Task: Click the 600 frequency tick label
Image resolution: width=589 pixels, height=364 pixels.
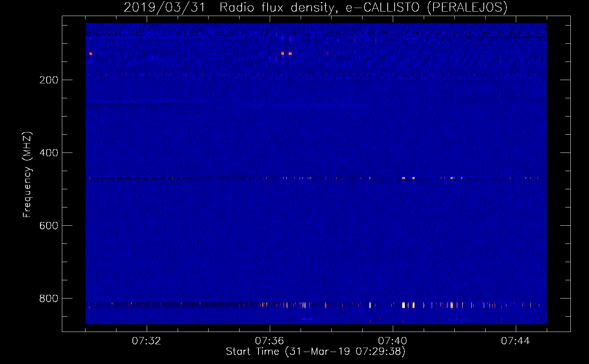Action: point(48,226)
